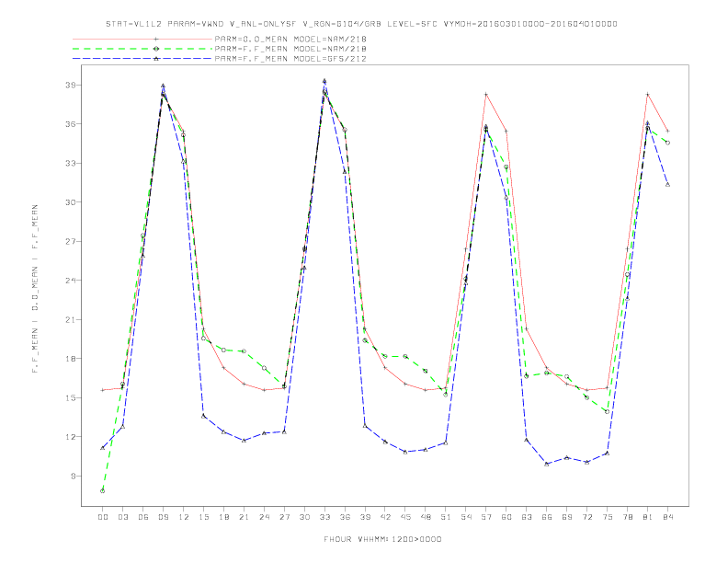The width and height of the screenshot is (728, 563).
Task: Click blue triangle data point at hour 66
Action: (547, 464)
